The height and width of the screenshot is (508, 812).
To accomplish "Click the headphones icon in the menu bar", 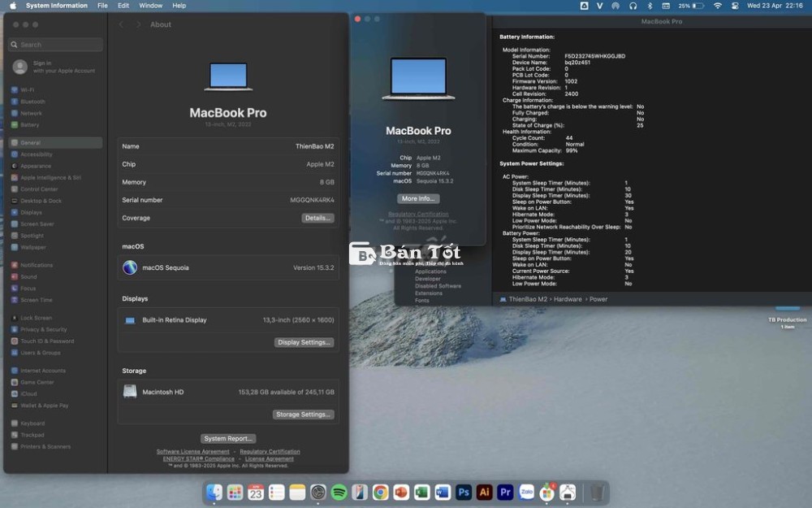I will click(633, 6).
